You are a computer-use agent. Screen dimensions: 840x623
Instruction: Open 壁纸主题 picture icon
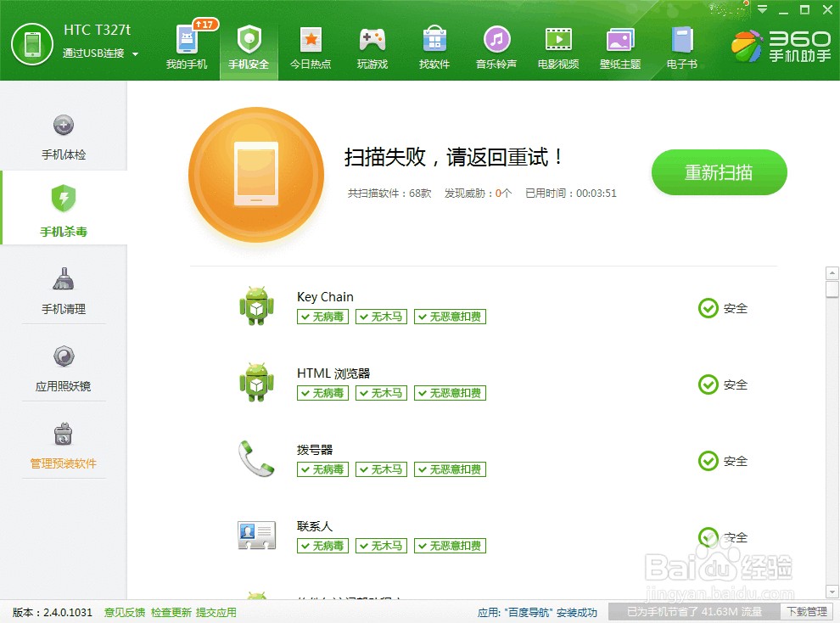tap(620, 40)
